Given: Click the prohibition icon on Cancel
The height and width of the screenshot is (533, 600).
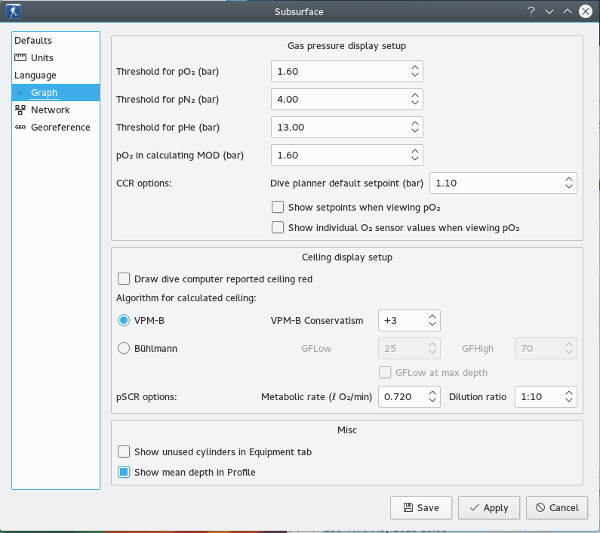Looking at the screenshot, I should coord(540,507).
